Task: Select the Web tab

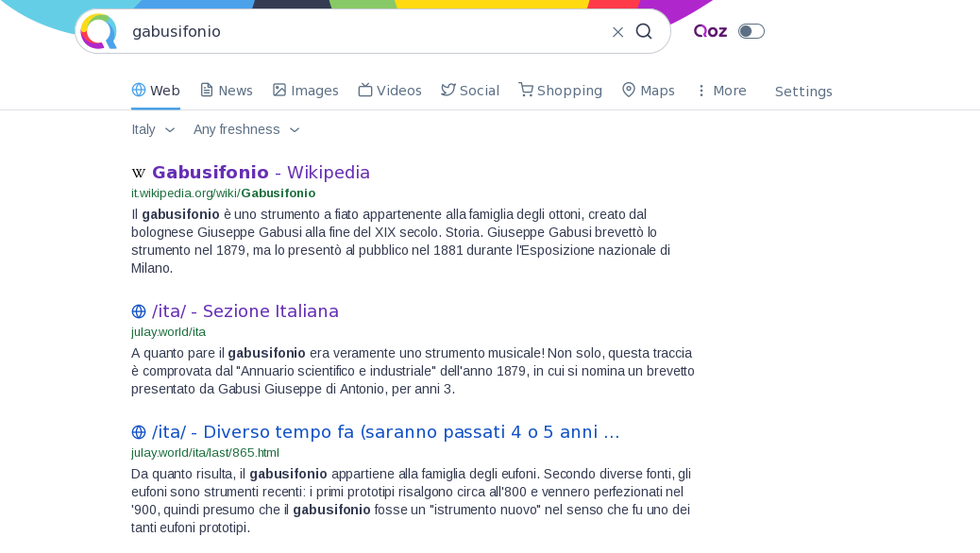Action: point(156,91)
